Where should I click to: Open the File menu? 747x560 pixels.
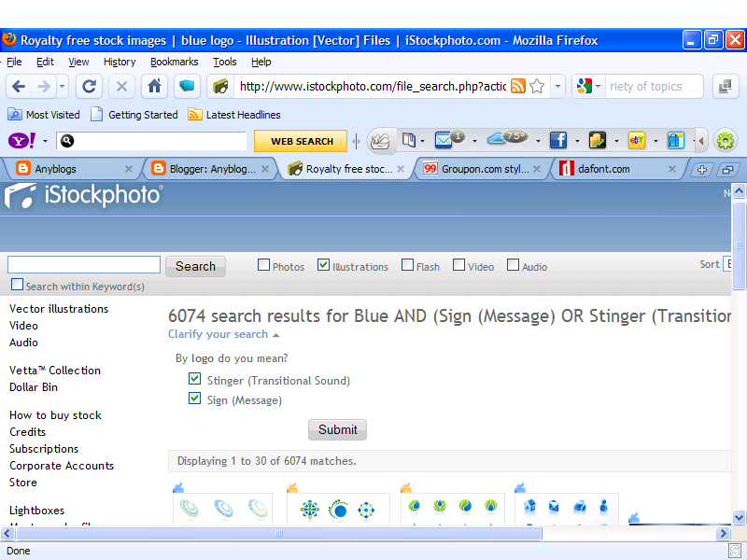(14, 62)
